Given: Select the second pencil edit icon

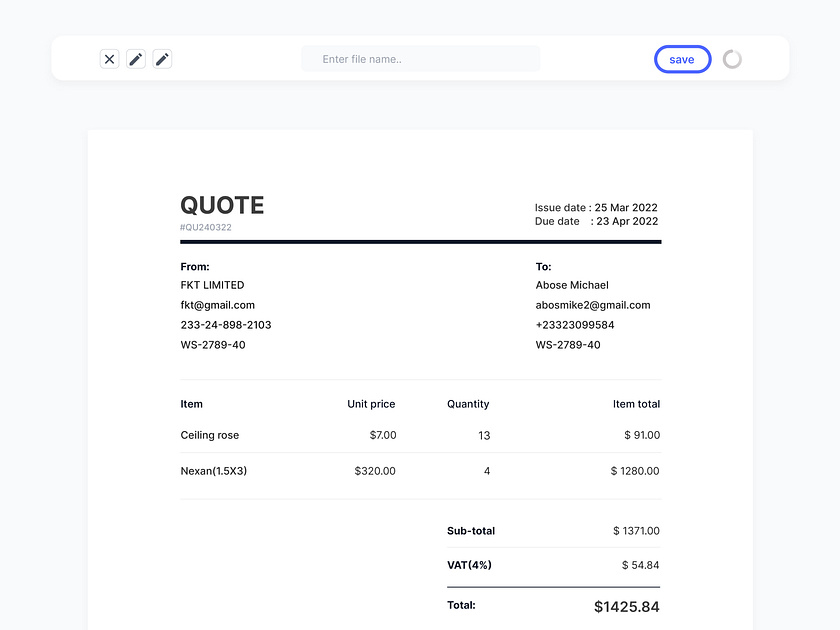Looking at the screenshot, I should tap(162, 59).
